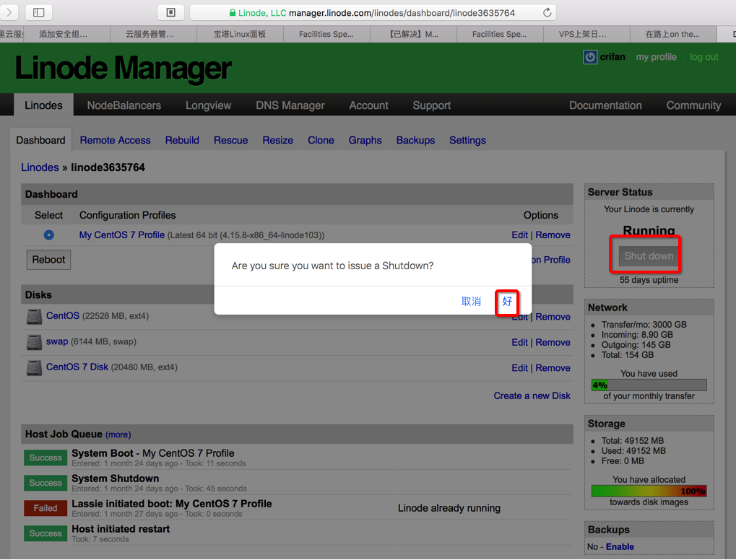Open the Support tab
This screenshot has height=560, width=736.
coord(431,105)
